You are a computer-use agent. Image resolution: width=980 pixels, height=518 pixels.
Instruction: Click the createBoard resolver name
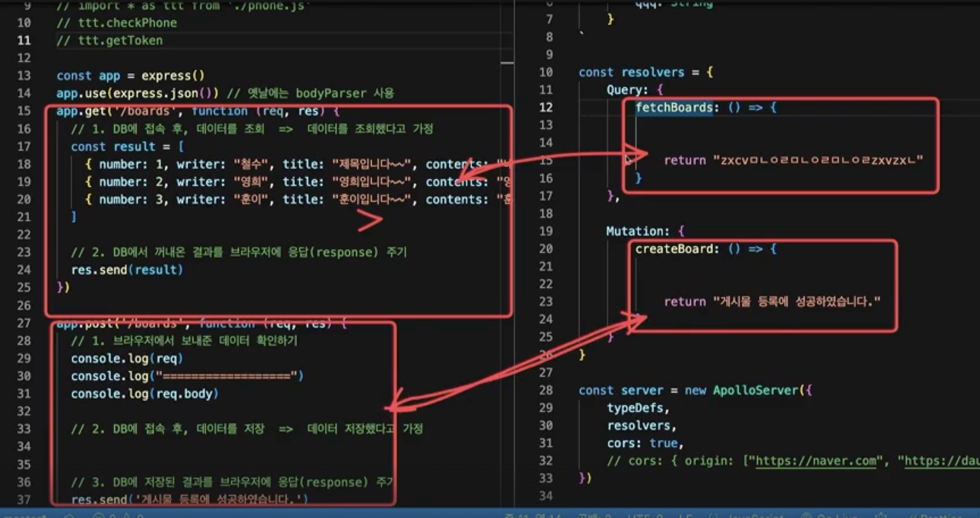[x=674, y=249]
